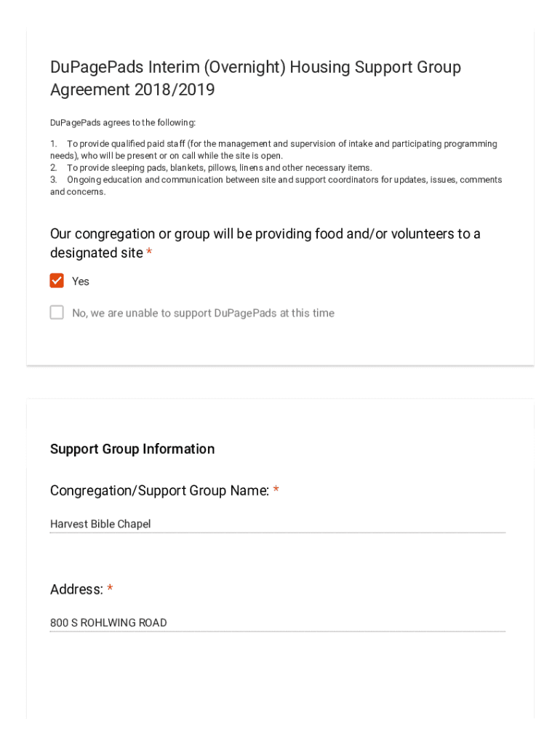Image resolution: width=560 pixels, height=745 pixels.
Task: Click "DuPagePads agrees to the following:" text
Action: click(123, 122)
